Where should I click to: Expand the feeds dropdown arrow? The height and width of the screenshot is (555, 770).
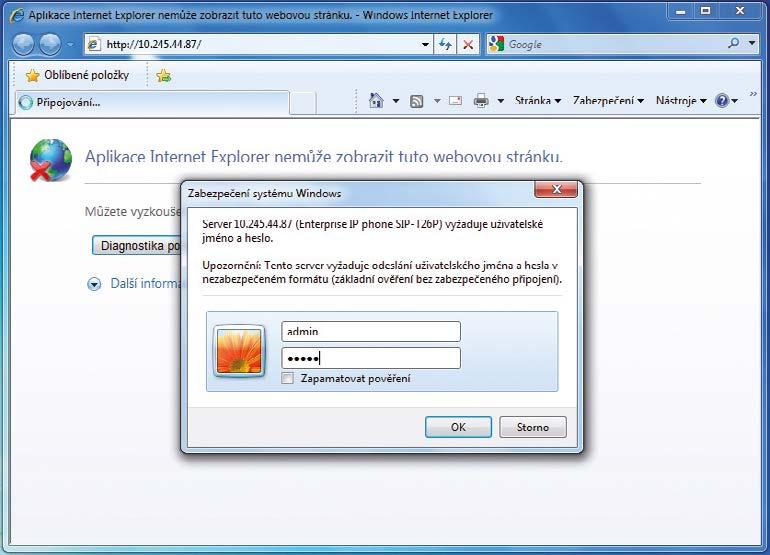click(x=437, y=101)
